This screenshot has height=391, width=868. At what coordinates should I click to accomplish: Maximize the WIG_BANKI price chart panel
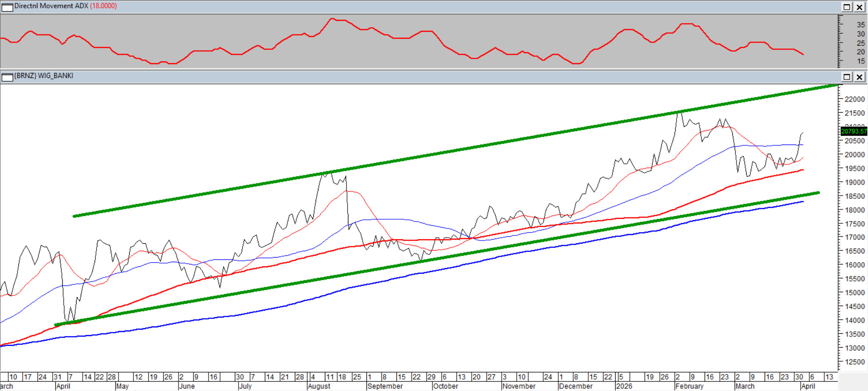click(x=847, y=77)
